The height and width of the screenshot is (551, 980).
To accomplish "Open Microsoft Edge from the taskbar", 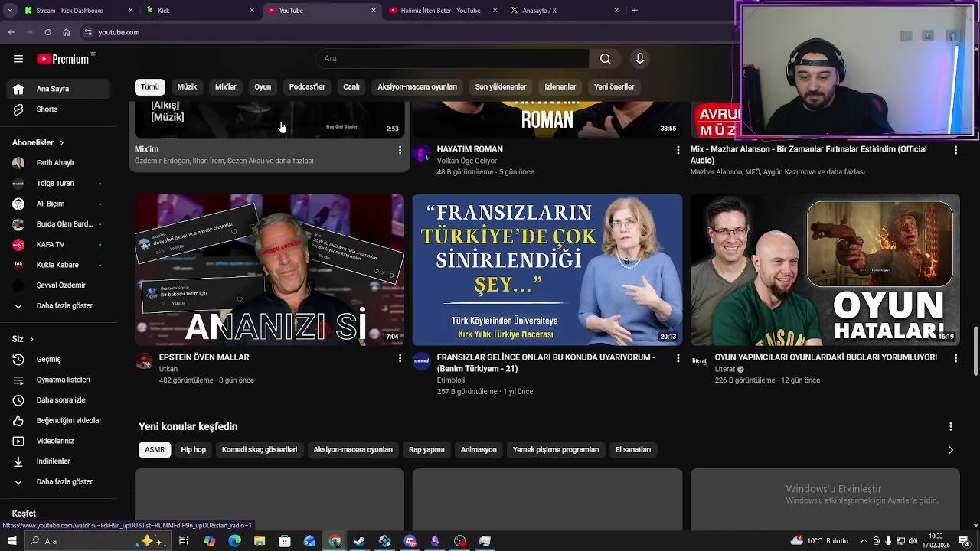I will pos(234,541).
